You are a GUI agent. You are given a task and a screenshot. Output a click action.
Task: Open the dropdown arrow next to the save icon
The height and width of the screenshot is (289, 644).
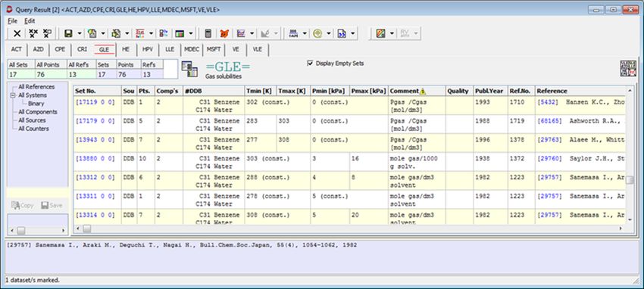coord(79,33)
